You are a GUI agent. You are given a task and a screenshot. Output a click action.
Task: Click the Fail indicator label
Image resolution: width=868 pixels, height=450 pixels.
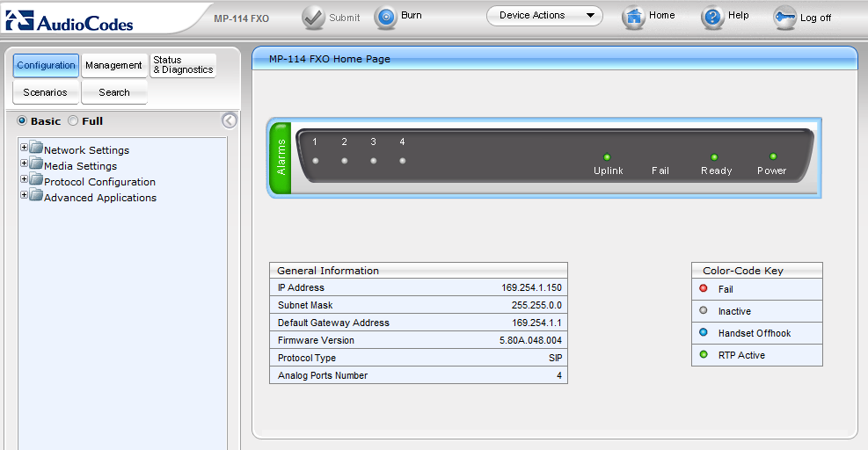[x=660, y=171]
